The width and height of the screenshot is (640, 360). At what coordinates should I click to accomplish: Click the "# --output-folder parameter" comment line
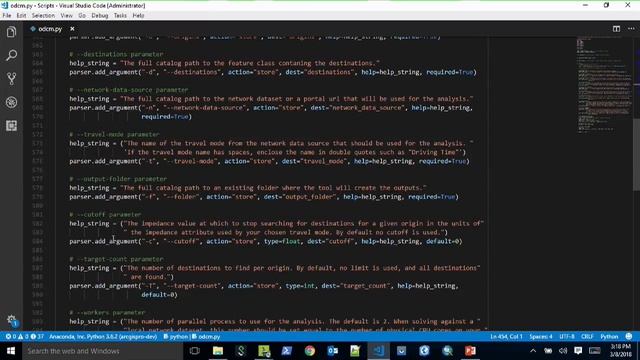(118, 179)
